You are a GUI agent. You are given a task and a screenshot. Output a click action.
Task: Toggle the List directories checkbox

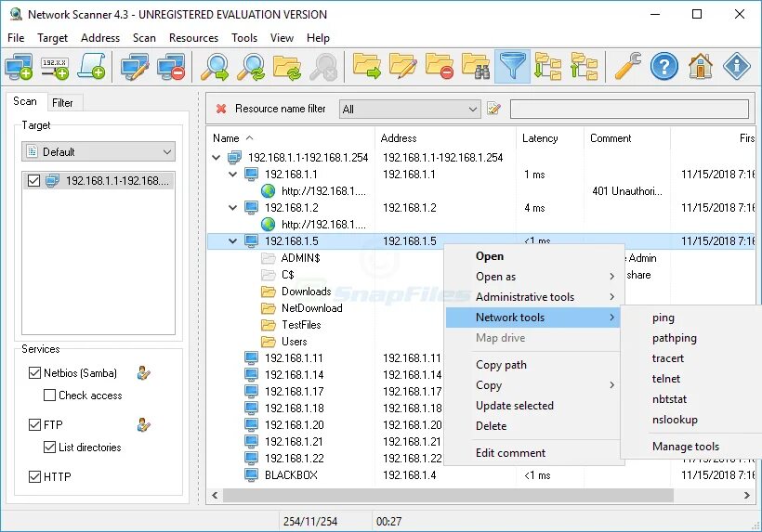[x=49, y=448]
